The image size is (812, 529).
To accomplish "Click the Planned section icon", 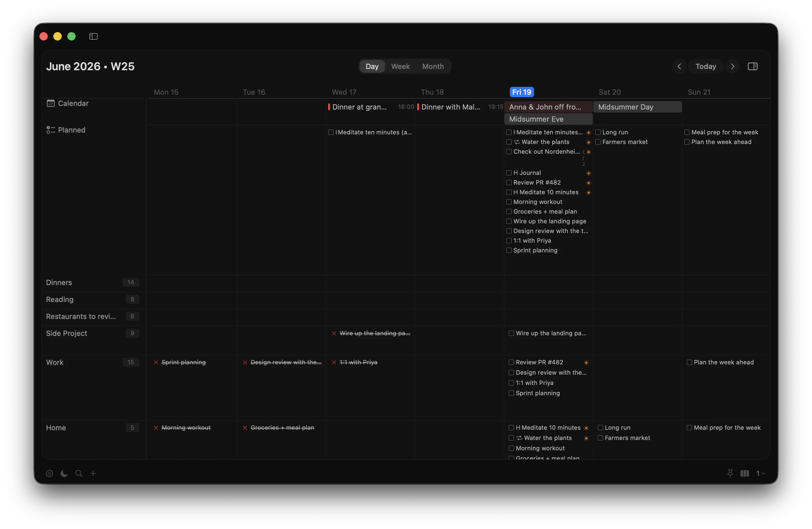I will pyautogui.click(x=51, y=130).
